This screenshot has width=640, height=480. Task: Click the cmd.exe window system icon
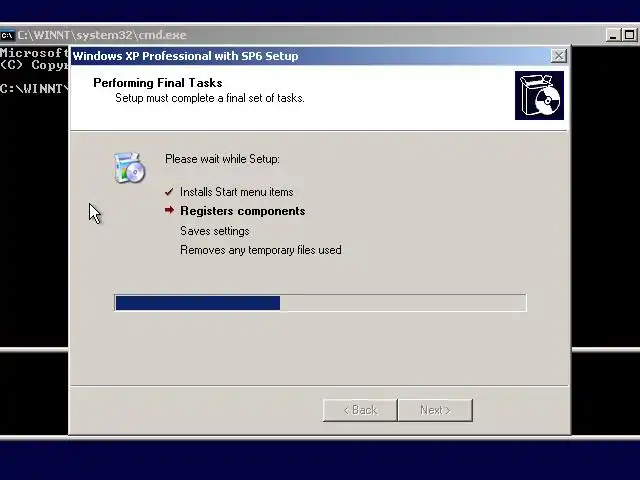[7, 35]
